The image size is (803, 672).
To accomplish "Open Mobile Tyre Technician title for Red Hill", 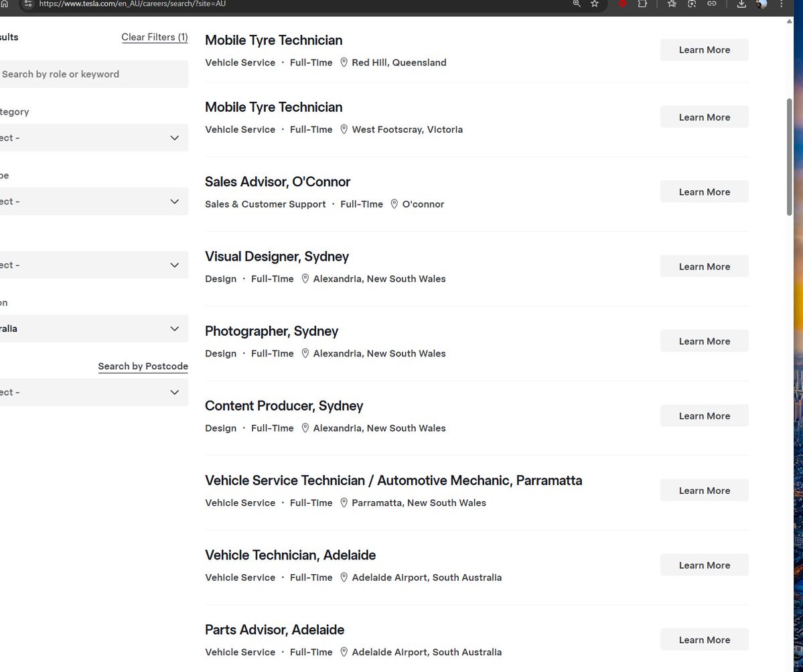I will click(x=273, y=40).
